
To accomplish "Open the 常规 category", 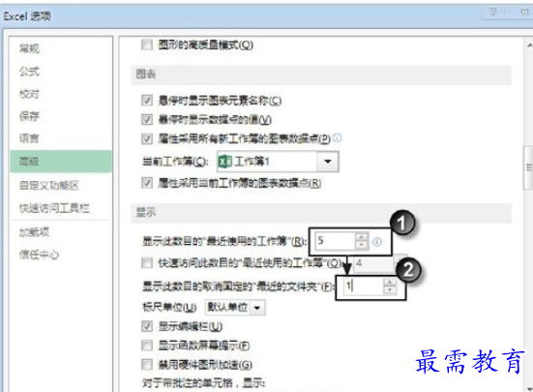I will tap(29, 49).
